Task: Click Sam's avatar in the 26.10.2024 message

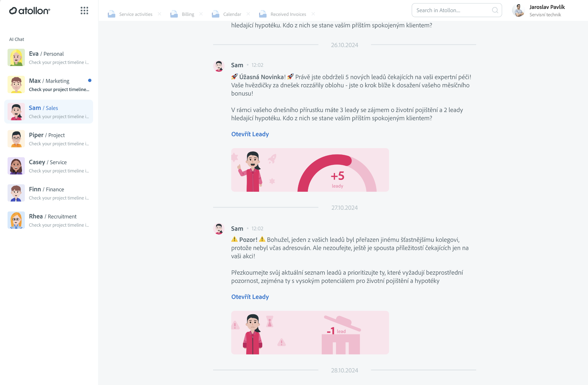Action: click(x=219, y=66)
